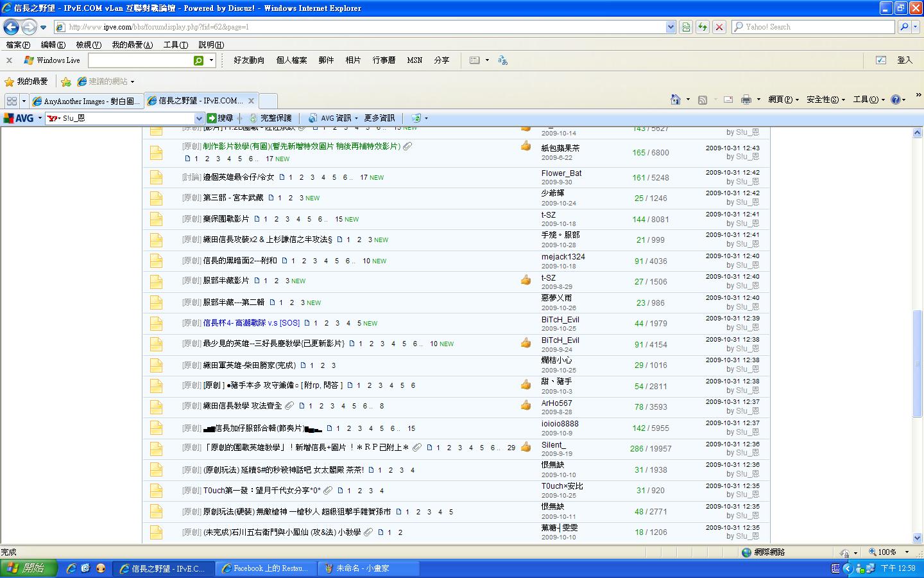This screenshot has height=578, width=924.
Task: Click the vertical scrollbar down arrow
Action: (917, 538)
